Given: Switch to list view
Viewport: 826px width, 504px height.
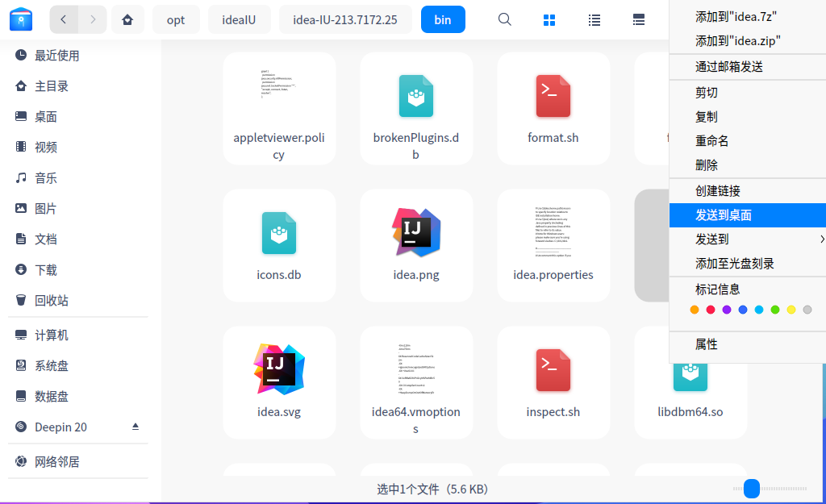Looking at the screenshot, I should (594, 20).
